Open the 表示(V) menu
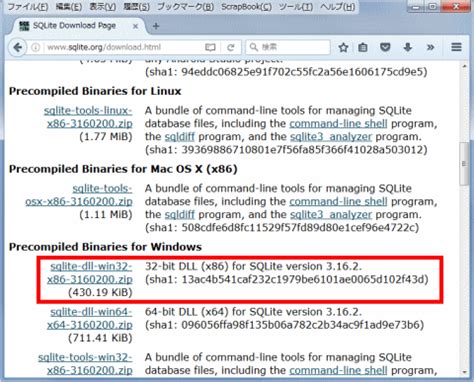The height and width of the screenshot is (382, 474). (103, 7)
